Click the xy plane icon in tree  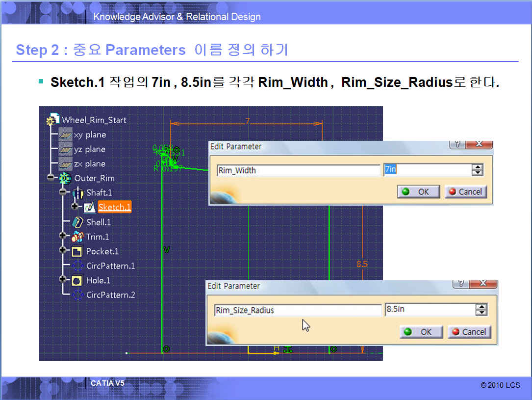click(x=65, y=135)
